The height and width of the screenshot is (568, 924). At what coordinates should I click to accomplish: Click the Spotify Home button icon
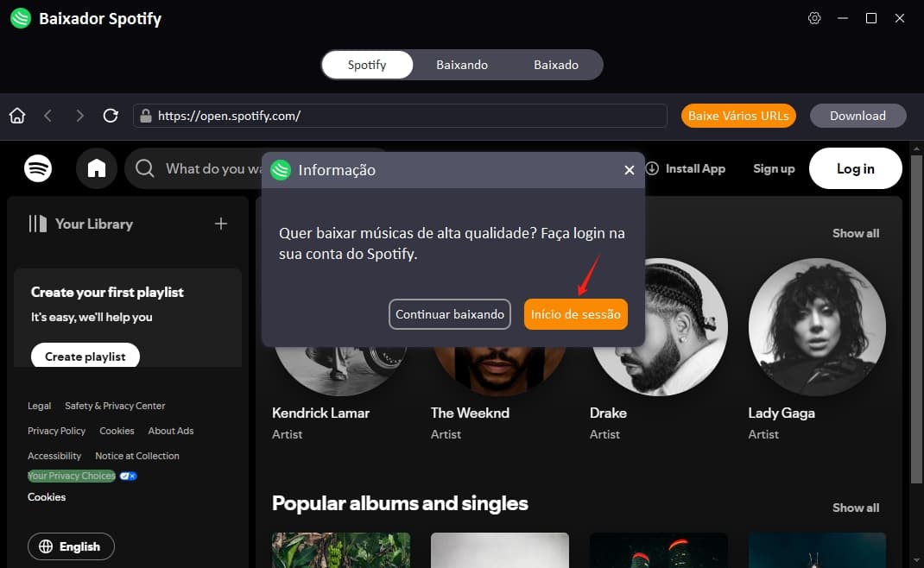97,168
